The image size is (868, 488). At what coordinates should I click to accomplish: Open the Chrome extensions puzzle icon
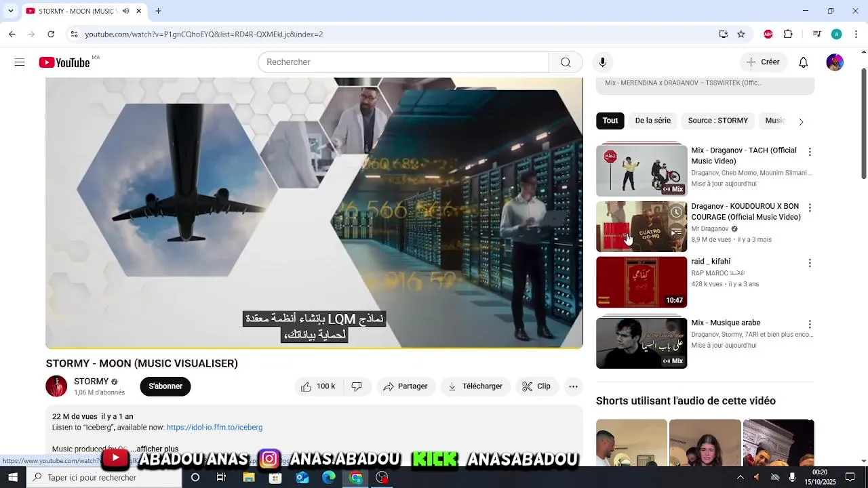point(788,34)
